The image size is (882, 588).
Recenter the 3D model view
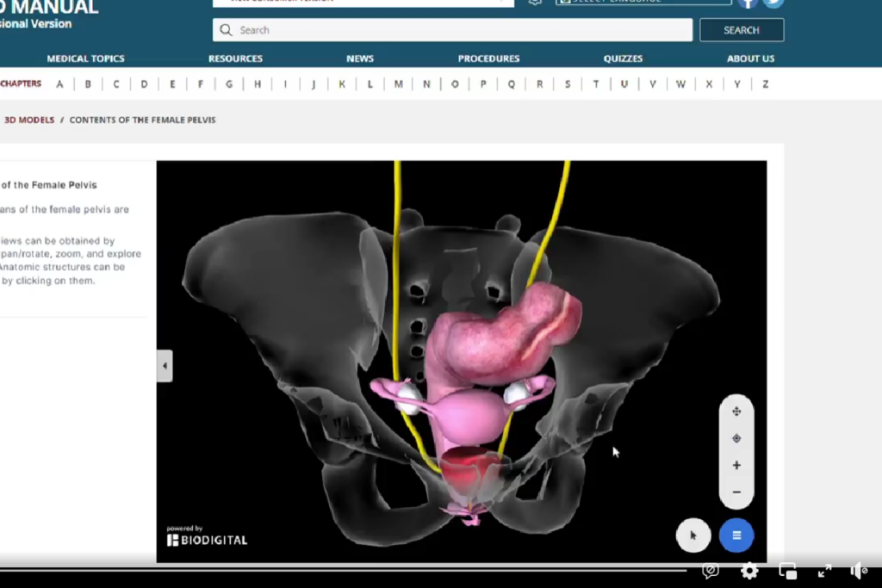pos(736,438)
